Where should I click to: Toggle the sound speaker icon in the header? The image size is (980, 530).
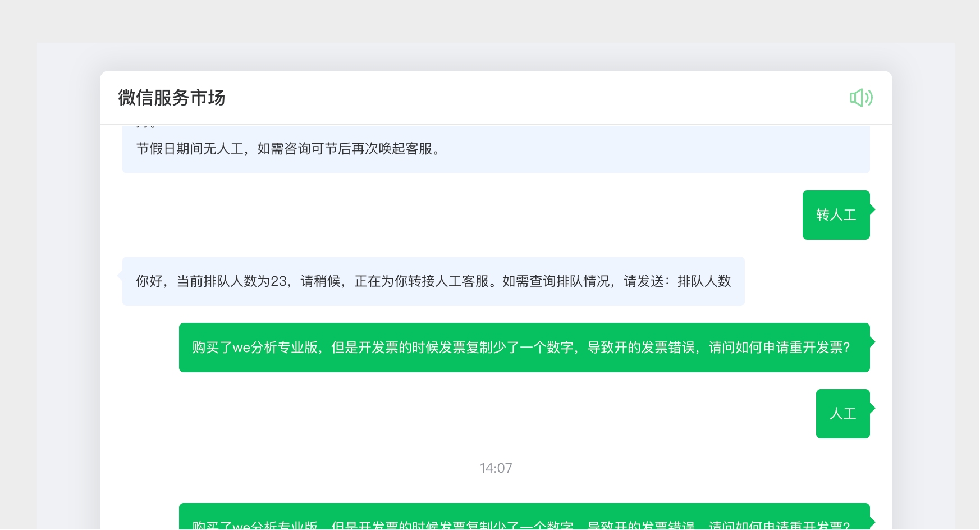point(861,98)
